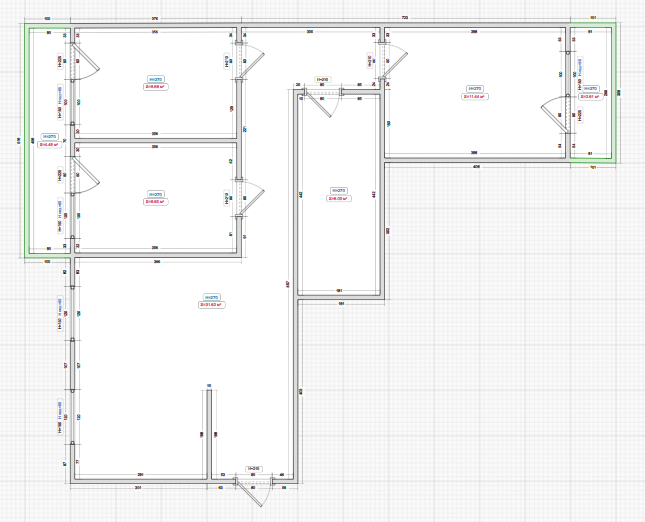Image resolution: width=645 pixels, height=522 pixels.
Task: Select the short partition wall in the large room
Action: (x=209, y=434)
